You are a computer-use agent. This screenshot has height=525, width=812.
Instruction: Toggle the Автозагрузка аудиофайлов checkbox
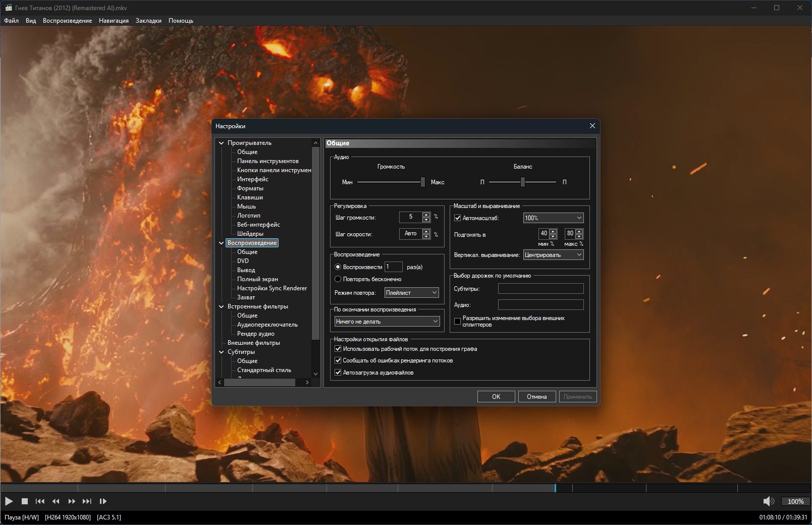tap(338, 373)
